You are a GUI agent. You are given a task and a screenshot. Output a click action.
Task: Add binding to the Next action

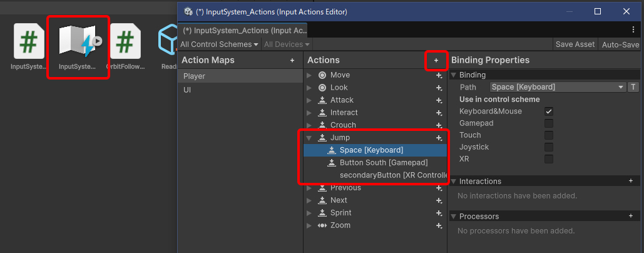coord(439,200)
